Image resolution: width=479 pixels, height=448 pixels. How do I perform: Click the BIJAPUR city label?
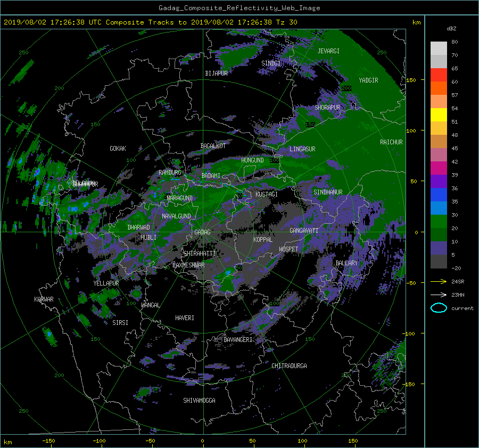click(x=216, y=74)
